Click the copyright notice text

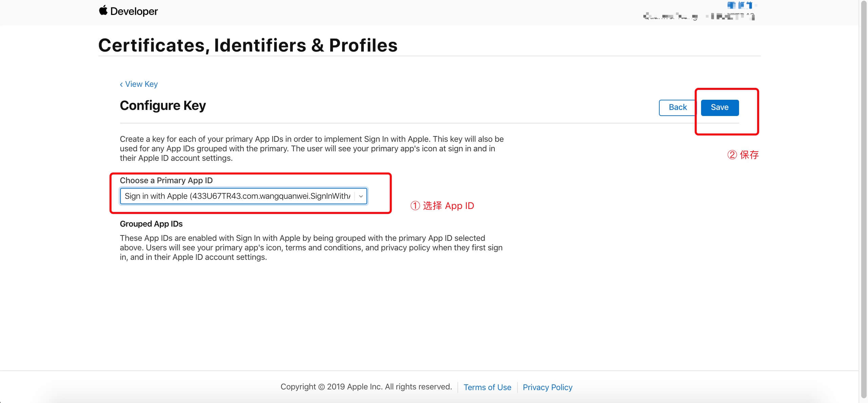[x=366, y=387]
